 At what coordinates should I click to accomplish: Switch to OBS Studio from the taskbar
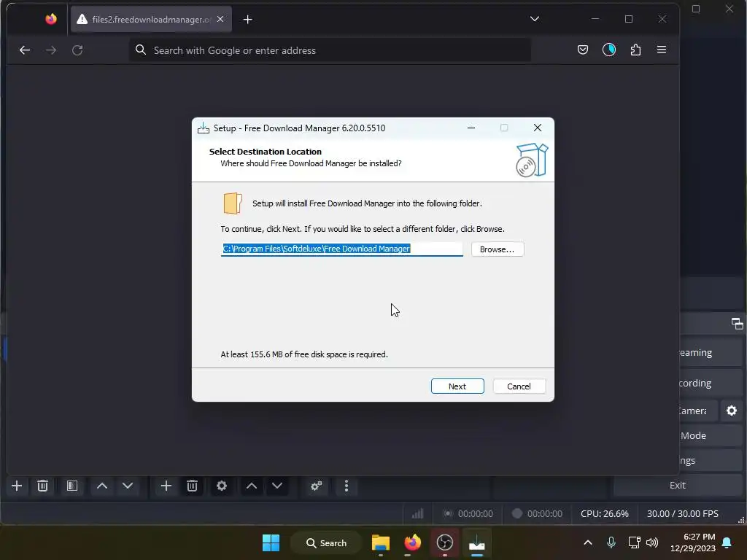tap(444, 542)
